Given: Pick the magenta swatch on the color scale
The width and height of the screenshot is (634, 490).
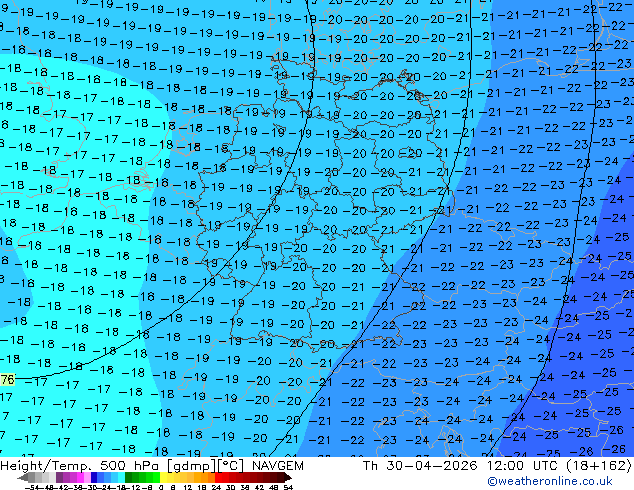Looking at the screenshot, I should click(80, 477).
